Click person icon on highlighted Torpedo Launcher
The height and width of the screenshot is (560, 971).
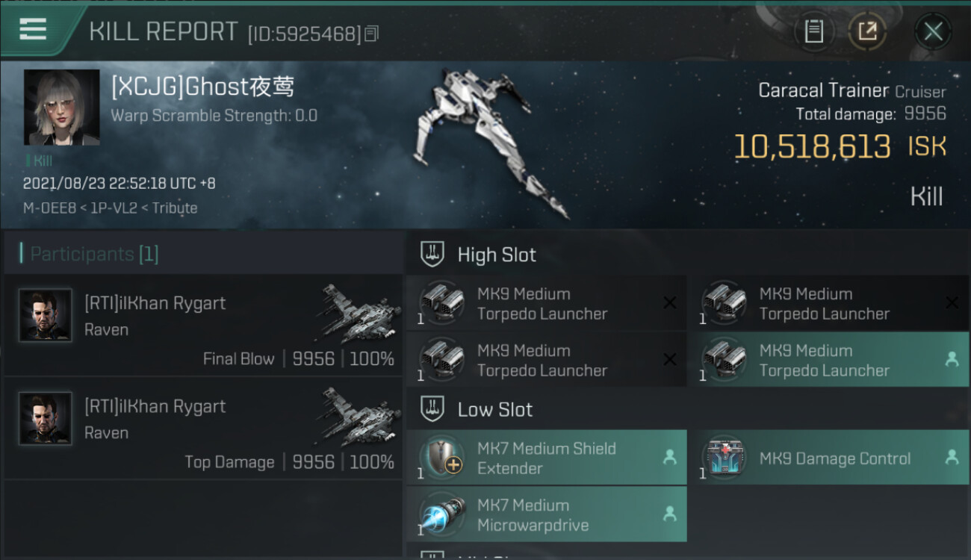[x=952, y=359]
